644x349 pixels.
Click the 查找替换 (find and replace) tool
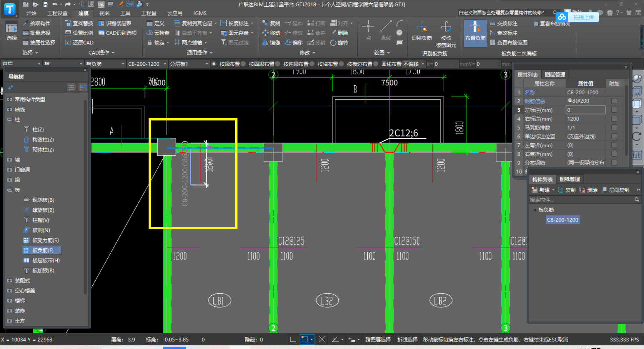tap(79, 23)
